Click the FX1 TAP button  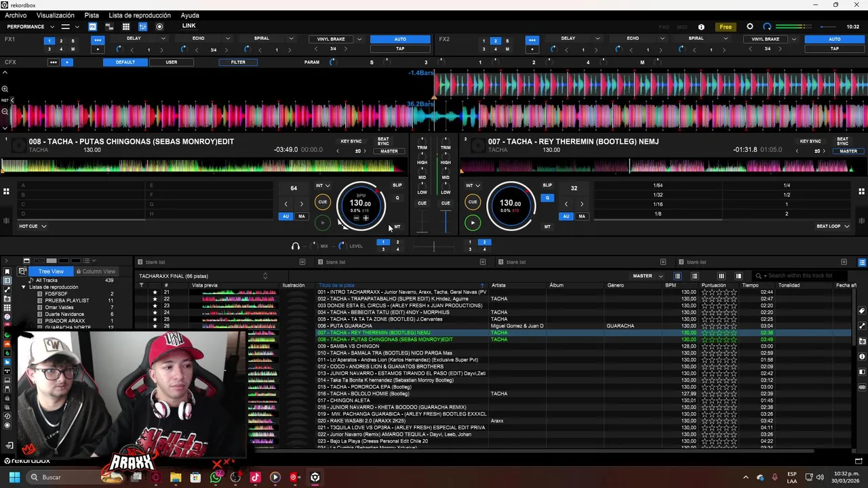tap(400, 49)
